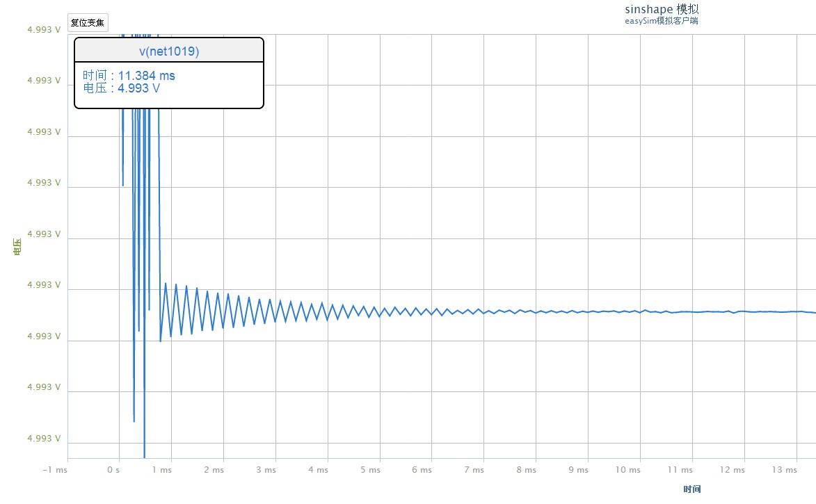Click the 6 ms x-axis label
This screenshot has height=504, width=816.
[x=422, y=470]
